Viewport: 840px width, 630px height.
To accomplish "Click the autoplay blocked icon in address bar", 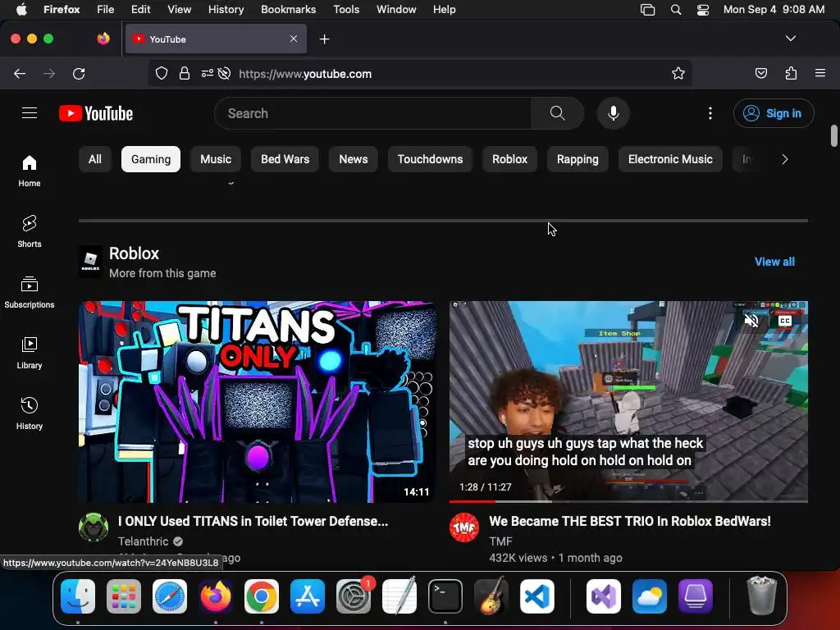I will 225,73.
